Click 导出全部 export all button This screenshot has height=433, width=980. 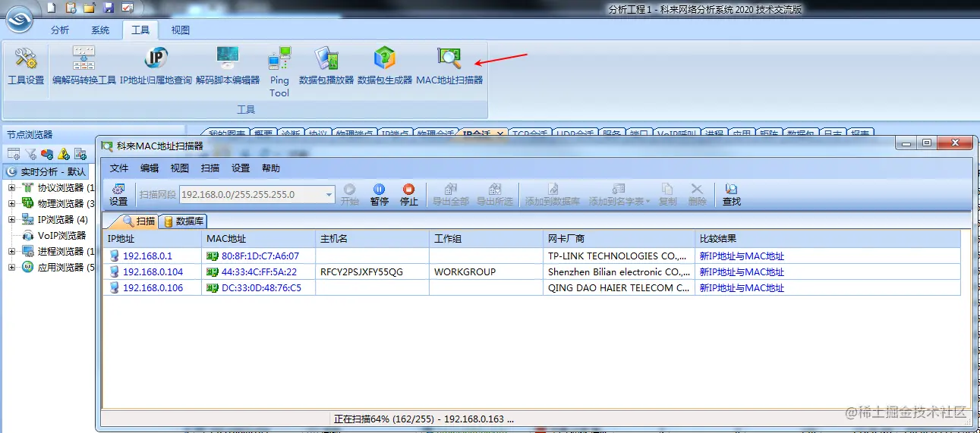[451, 195]
